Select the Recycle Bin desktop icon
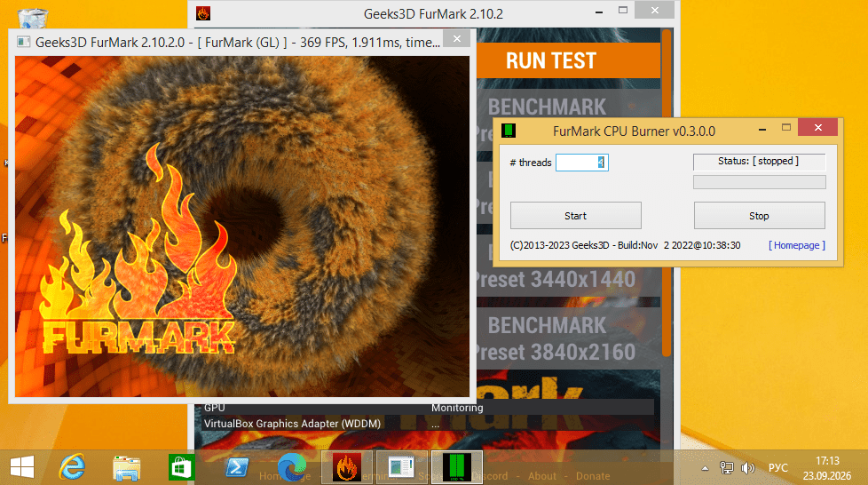The height and width of the screenshot is (485, 868). pos(32,17)
